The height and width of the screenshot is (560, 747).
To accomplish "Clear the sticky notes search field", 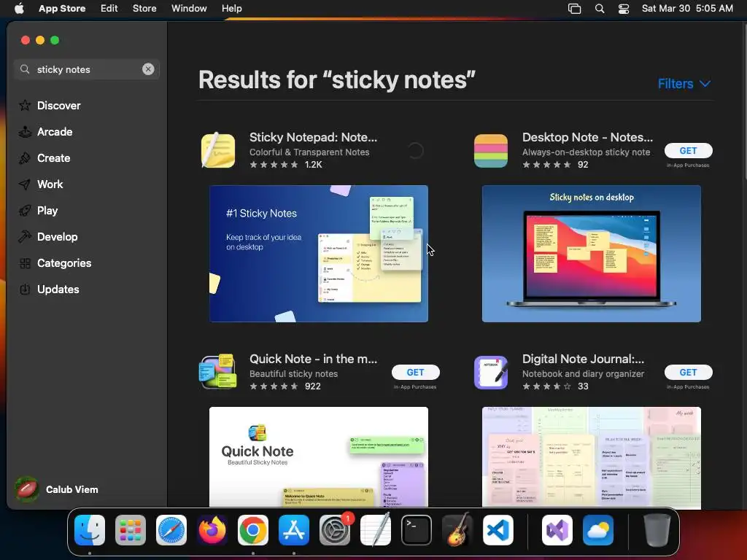I will [148, 69].
